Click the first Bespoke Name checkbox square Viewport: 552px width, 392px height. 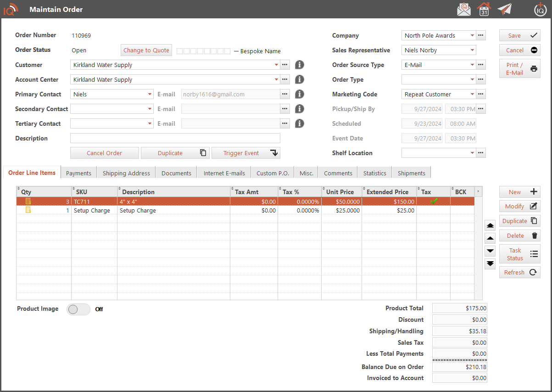coord(180,51)
